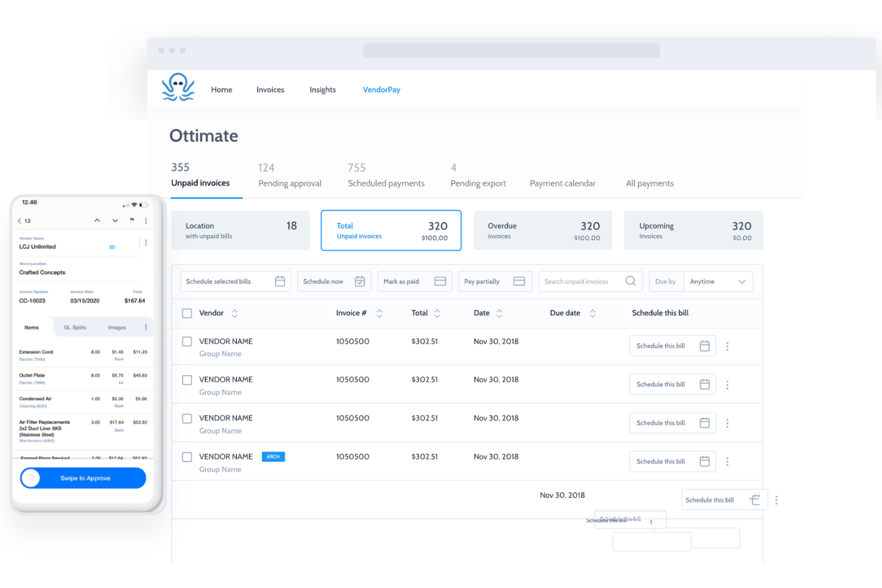Open more options for the ARCH invoice row

click(x=728, y=462)
